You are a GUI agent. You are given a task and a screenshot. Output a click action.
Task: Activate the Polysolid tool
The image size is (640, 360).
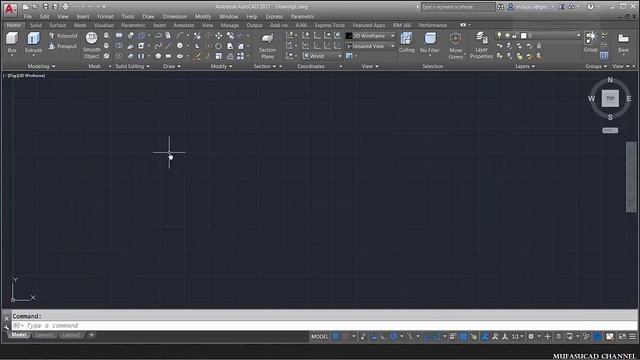63,36
